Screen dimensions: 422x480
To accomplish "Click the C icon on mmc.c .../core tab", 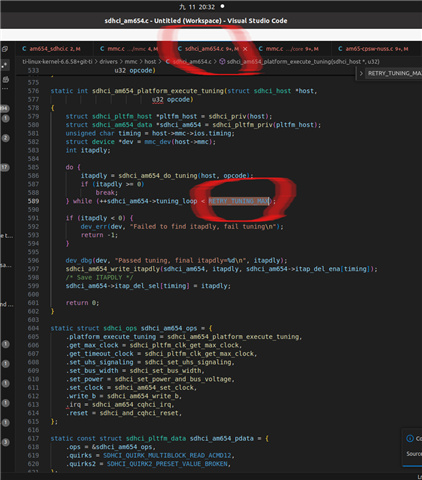I will click(x=261, y=49).
